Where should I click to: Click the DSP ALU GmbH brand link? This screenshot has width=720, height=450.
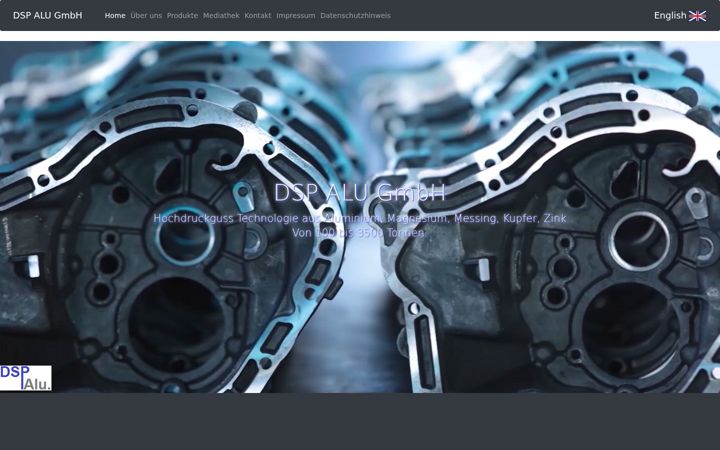pos(47,15)
